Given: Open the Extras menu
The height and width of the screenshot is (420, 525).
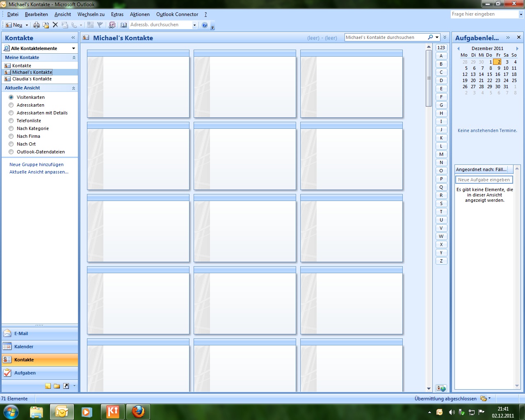Looking at the screenshot, I should click(x=117, y=14).
